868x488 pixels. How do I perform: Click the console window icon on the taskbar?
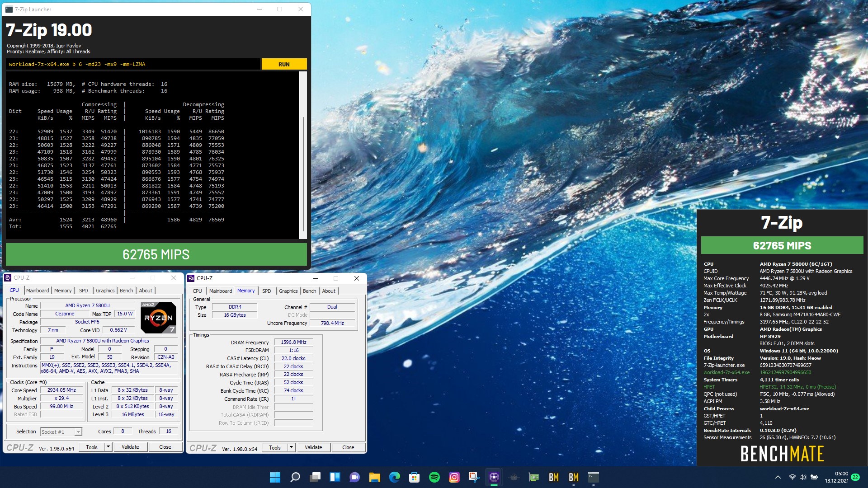(593, 477)
